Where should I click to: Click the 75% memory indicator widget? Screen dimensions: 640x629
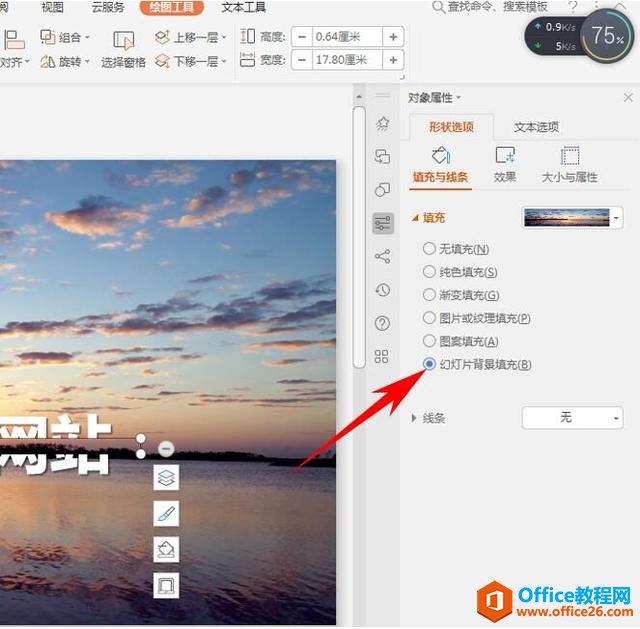[x=607, y=36]
